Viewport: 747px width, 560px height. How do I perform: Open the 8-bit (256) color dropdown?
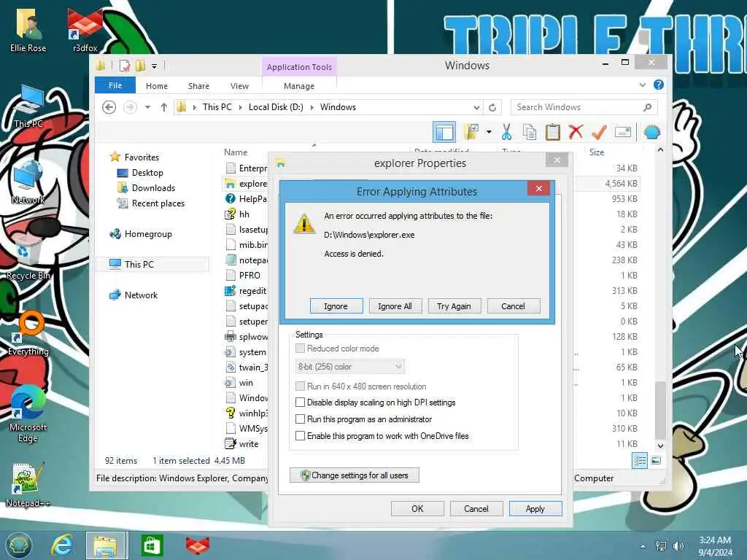tap(349, 367)
